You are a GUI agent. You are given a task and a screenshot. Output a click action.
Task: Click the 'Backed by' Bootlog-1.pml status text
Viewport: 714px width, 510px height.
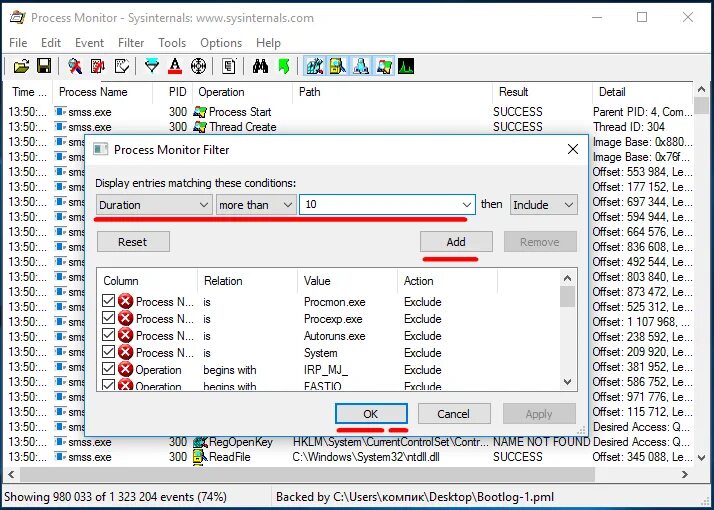(x=415, y=497)
